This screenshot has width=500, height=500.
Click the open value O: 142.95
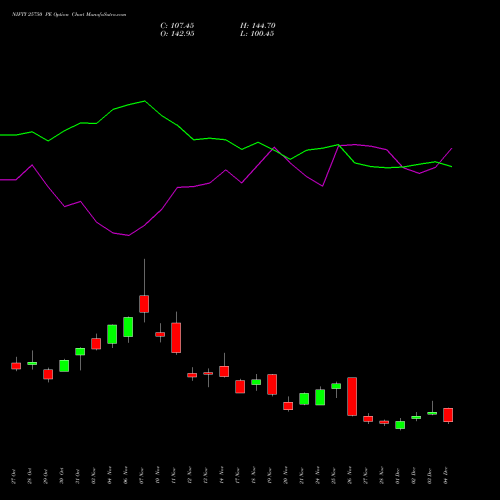tap(177, 34)
